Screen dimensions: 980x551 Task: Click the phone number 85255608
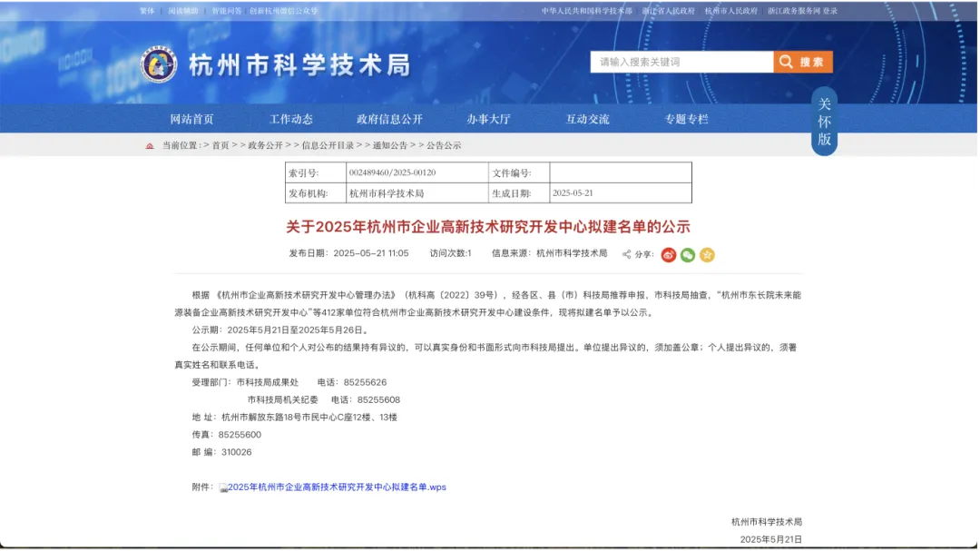pyautogui.click(x=378, y=400)
